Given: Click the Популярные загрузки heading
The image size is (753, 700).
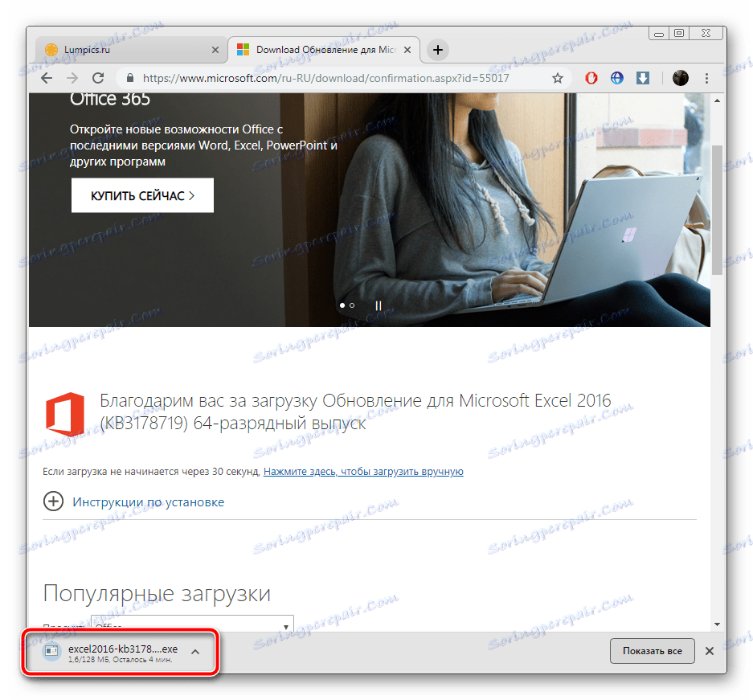Looking at the screenshot, I should point(157,593).
